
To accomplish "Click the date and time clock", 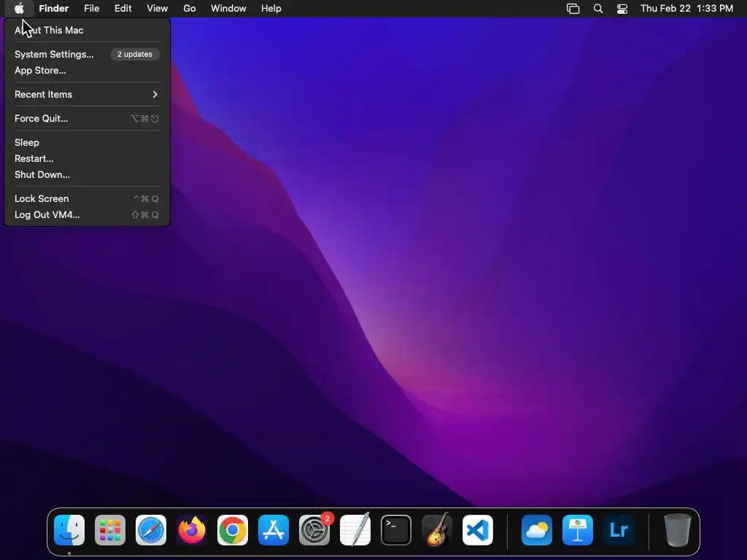I will point(686,9).
